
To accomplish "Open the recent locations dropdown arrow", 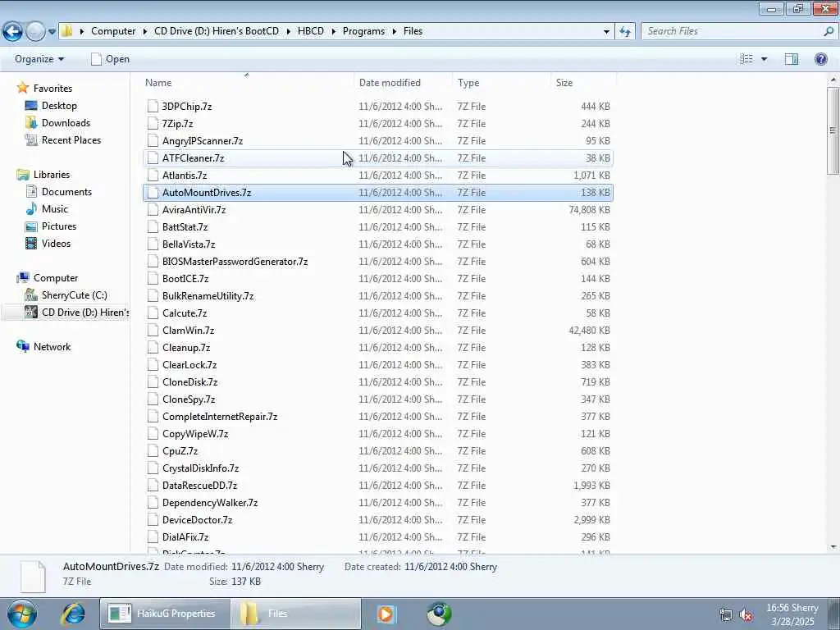I will point(52,32).
